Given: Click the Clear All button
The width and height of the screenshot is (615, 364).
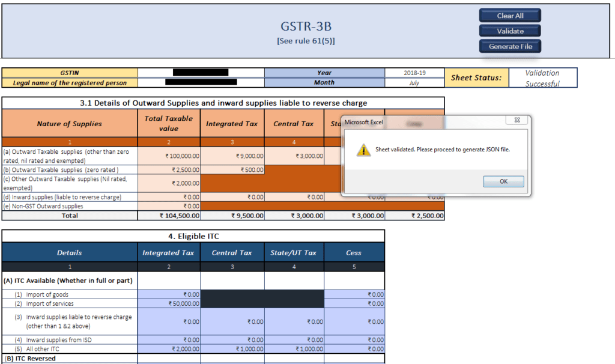Looking at the screenshot, I should [509, 15].
